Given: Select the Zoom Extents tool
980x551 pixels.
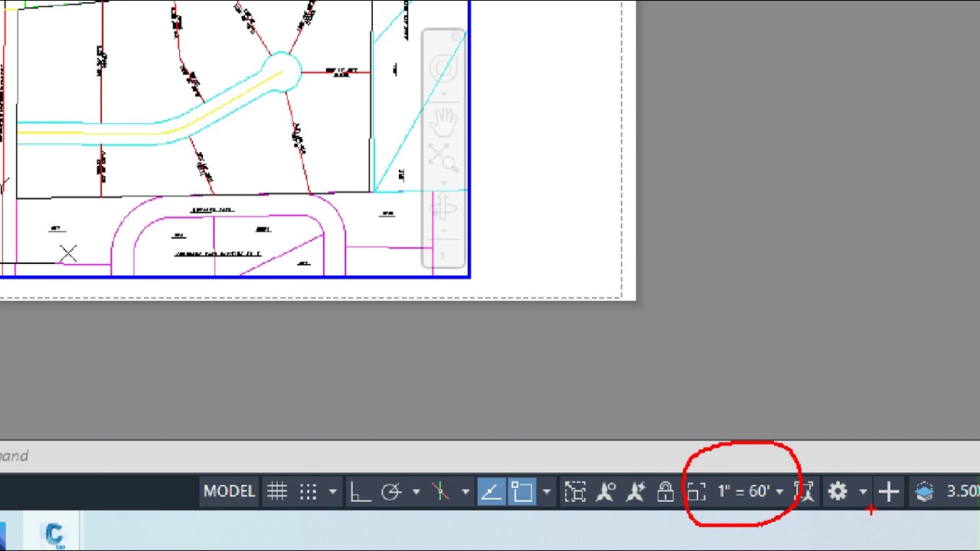Looking at the screenshot, I should [443, 157].
